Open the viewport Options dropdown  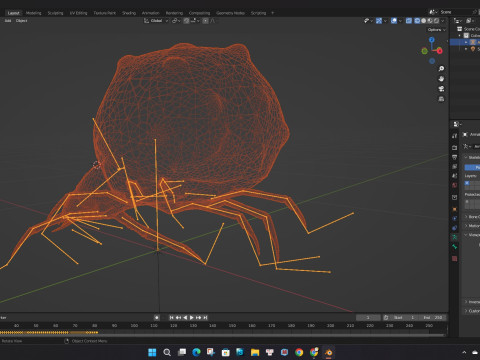436,30
